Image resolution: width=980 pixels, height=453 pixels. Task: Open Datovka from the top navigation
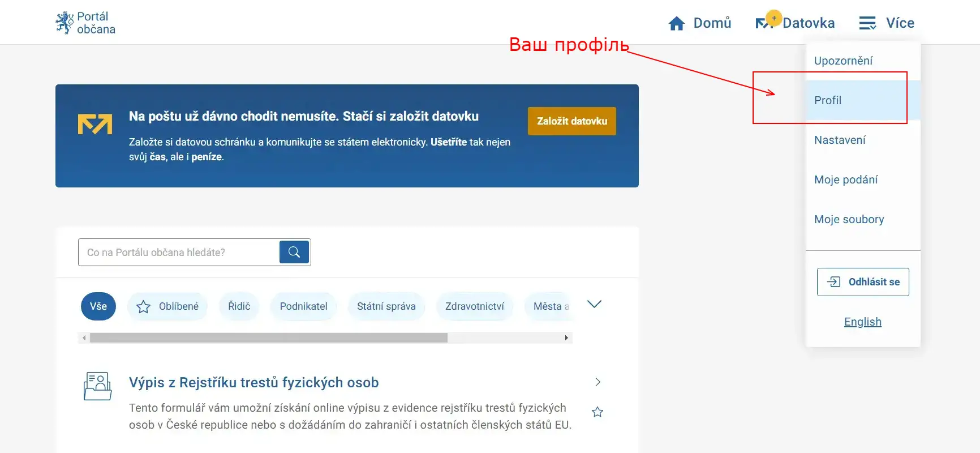tap(795, 23)
